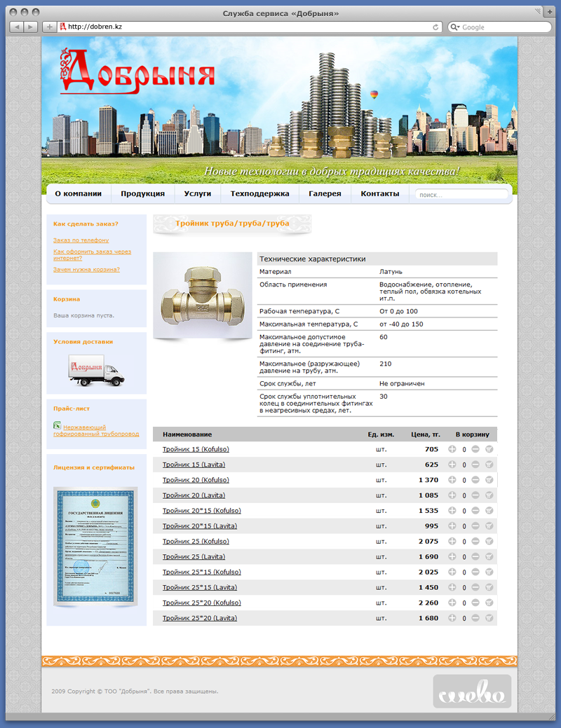This screenshot has width=561, height=728.
Task: Decrease quantity for Тройник 15 (Kofulso)
Action: (x=475, y=449)
